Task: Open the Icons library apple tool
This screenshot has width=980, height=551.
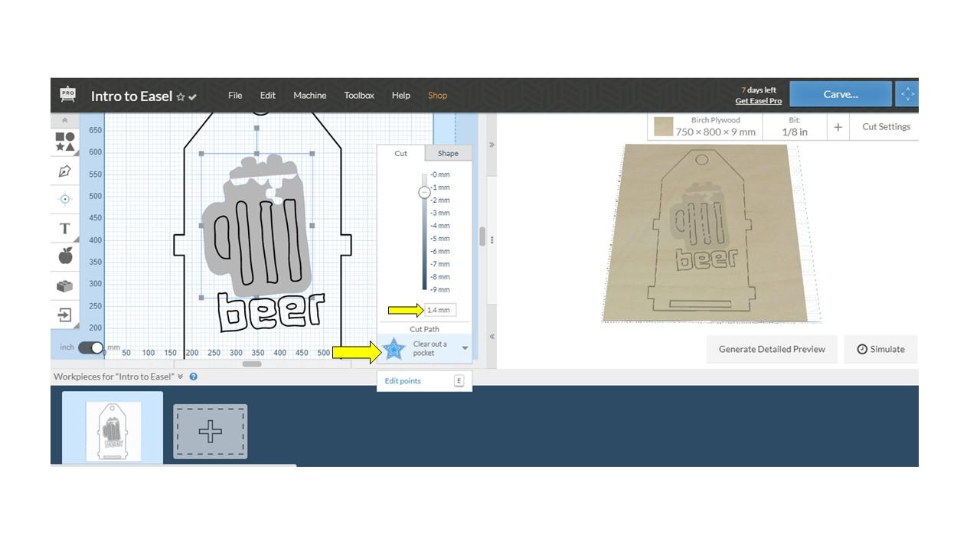Action: pos(65,256)
